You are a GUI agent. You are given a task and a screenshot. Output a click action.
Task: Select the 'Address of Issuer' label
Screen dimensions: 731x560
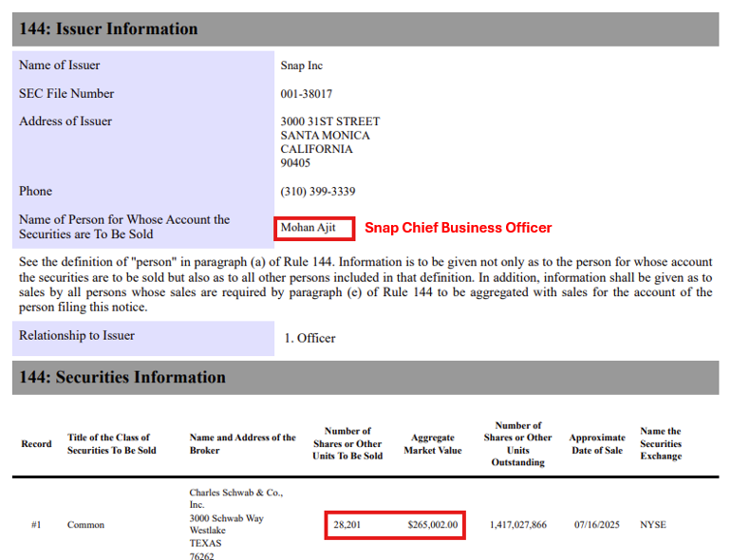[66, 121]
